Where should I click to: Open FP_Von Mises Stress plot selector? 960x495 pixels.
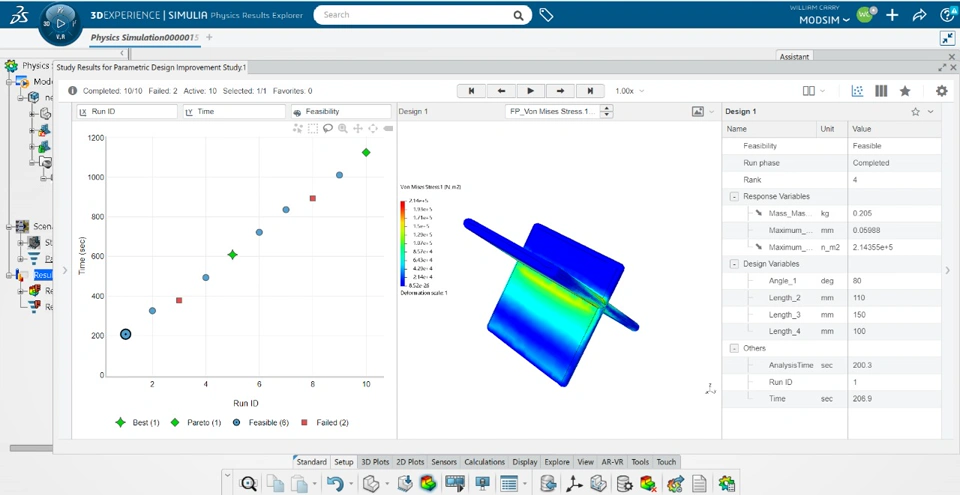(560, 111)
